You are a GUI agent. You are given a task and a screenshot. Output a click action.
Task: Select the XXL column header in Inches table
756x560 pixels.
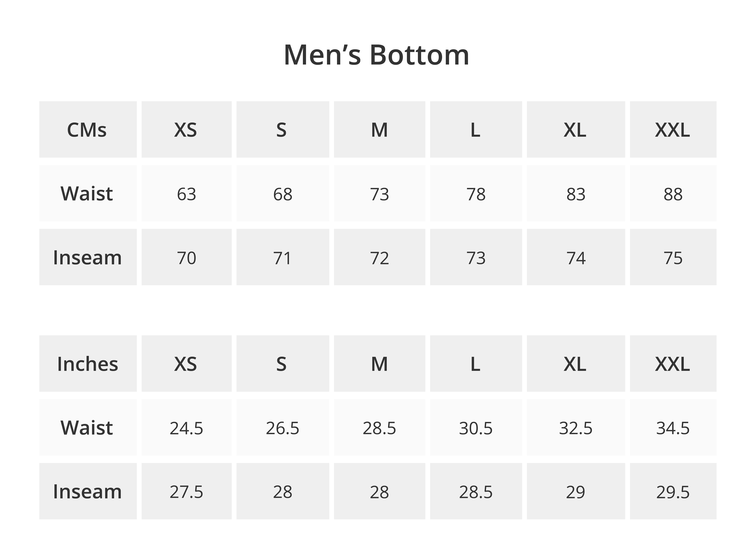click(673, 364)
